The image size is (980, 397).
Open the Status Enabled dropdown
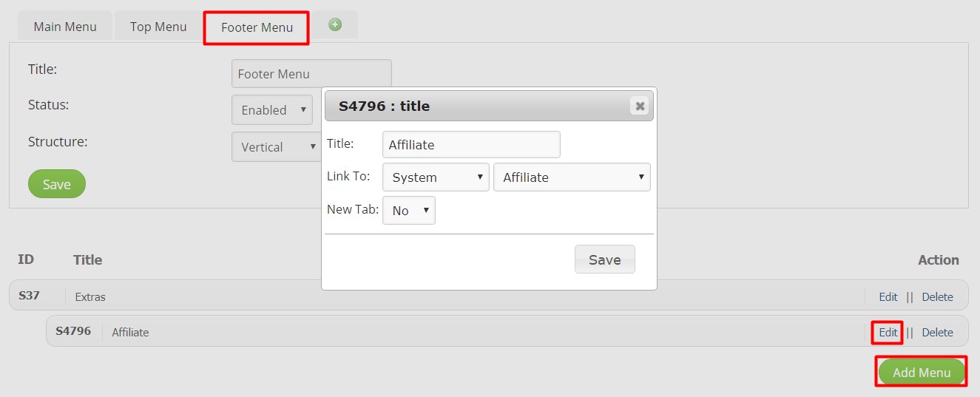click(272, 109)
